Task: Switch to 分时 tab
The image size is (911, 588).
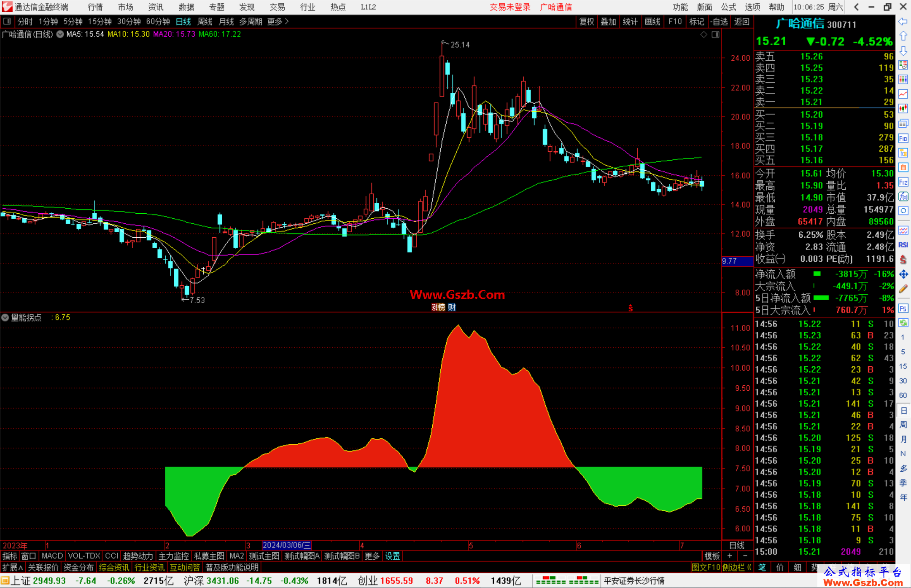Action: point(25,21)
